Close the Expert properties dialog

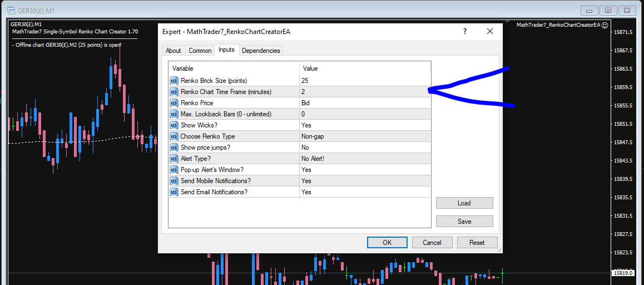[x=489, y=31]
